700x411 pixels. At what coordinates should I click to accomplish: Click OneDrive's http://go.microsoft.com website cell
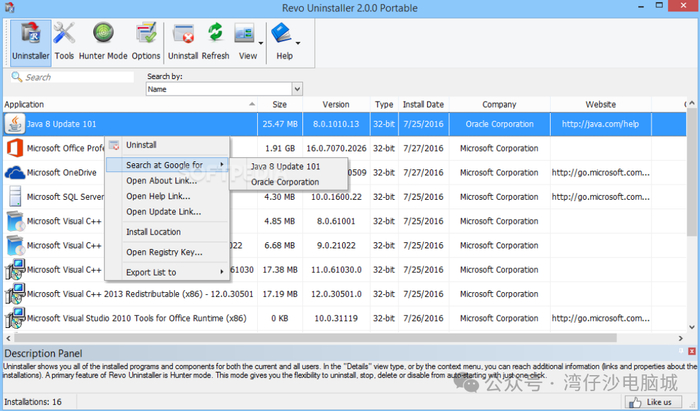point(600,173)
